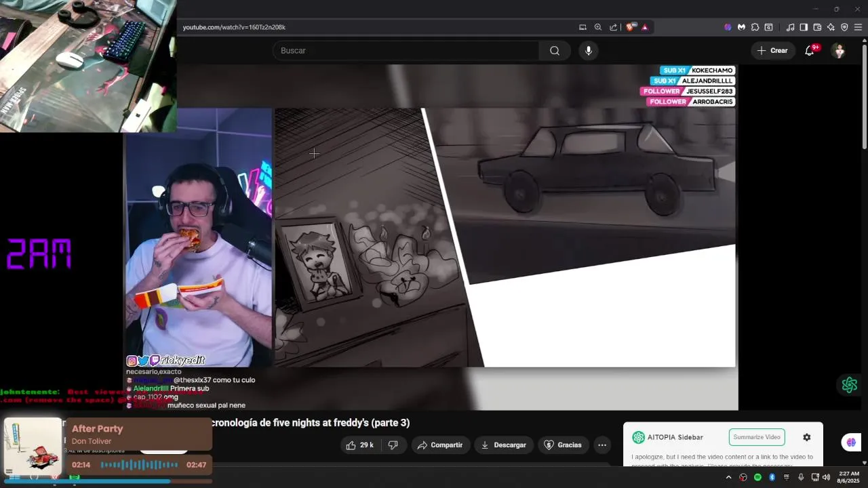Click the Bluetooth tray icon
Viewport: 868px width, 488px height.
tap(772, 477)
